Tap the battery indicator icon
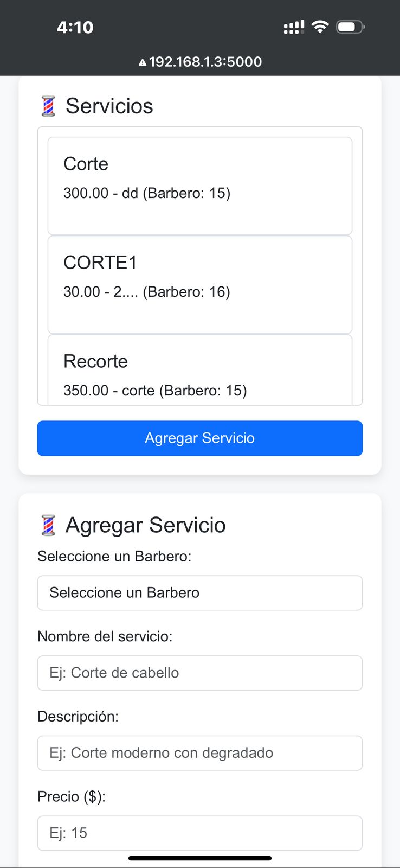The image size is (400, 868). click(350, 27)
